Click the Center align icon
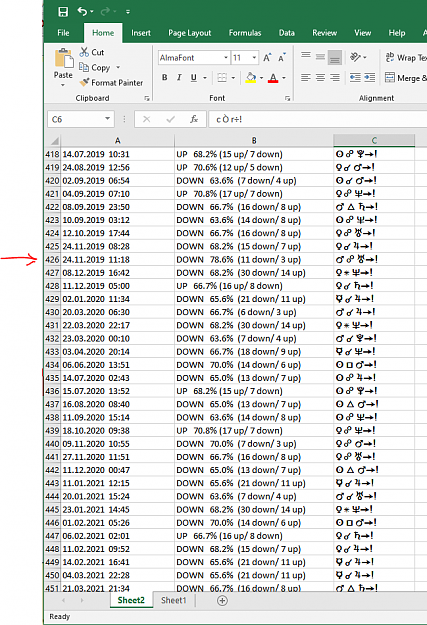The width and height of the screenshot is (427, 625). coord(320,77)
